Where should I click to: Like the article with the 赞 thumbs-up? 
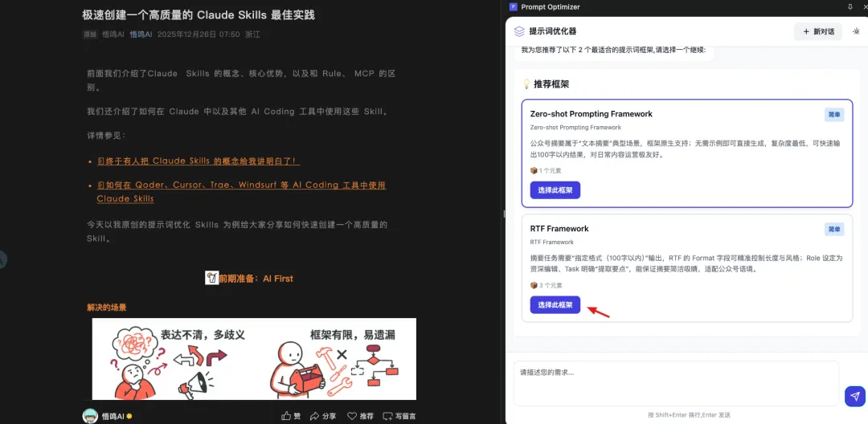[x=291, y=416]
